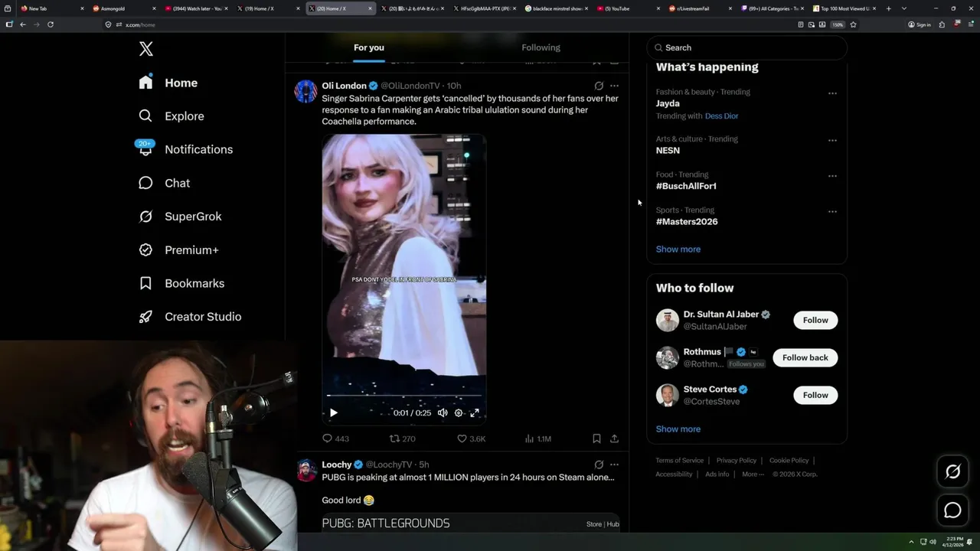This screenshot has height=551, width=980.
Task: Mute the video via the volume icon
Action: (443, 412)
